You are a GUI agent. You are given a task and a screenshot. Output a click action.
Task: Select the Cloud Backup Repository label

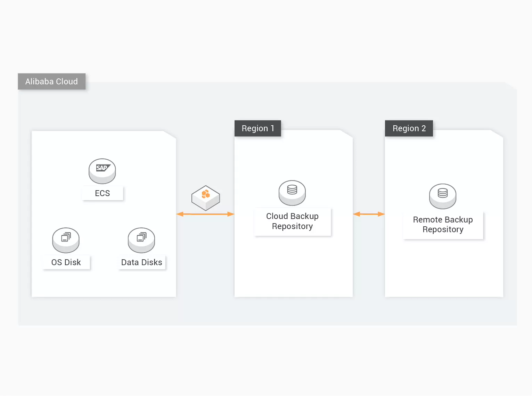[x=293, y=221]
